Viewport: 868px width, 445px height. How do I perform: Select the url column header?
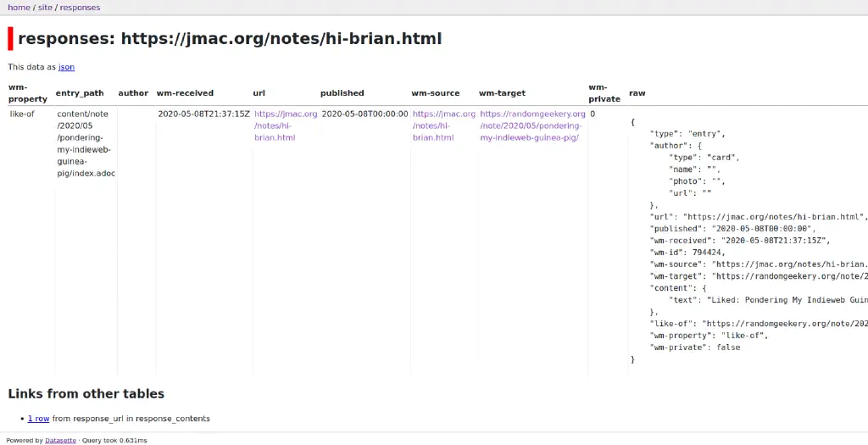pyautogui.click(x=259, y=93)
